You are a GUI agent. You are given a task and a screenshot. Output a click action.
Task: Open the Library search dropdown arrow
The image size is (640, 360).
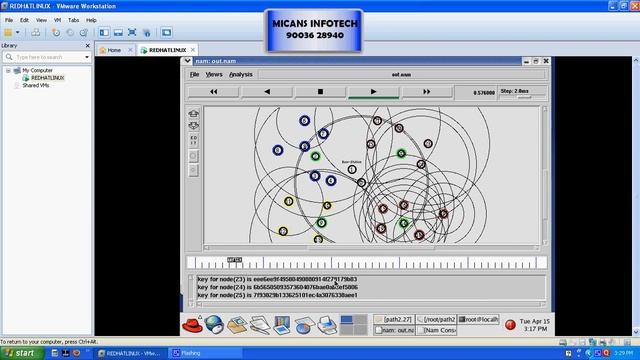pos(87,57)
